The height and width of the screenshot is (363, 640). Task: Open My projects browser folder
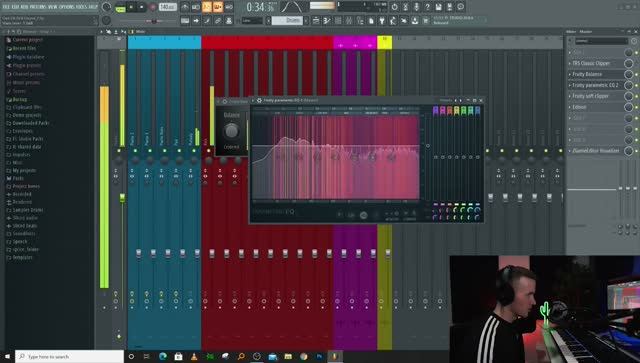point(21,170)
